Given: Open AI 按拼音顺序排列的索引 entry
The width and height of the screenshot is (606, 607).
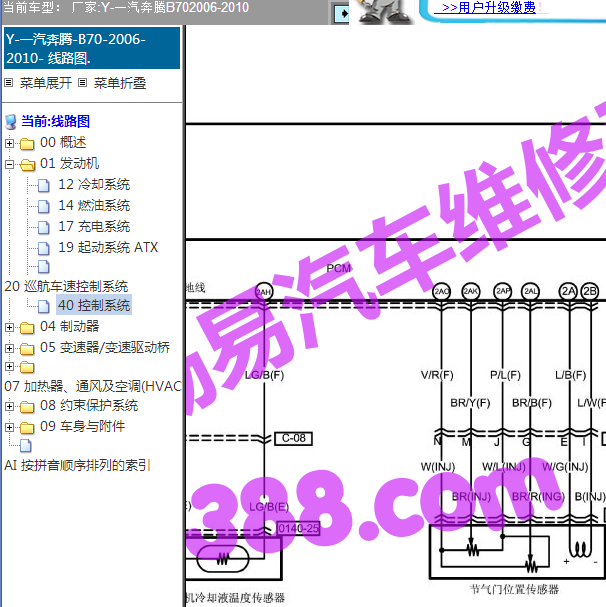Looking at the screenshot, I should pyautogui.click(x=77, y=465).
